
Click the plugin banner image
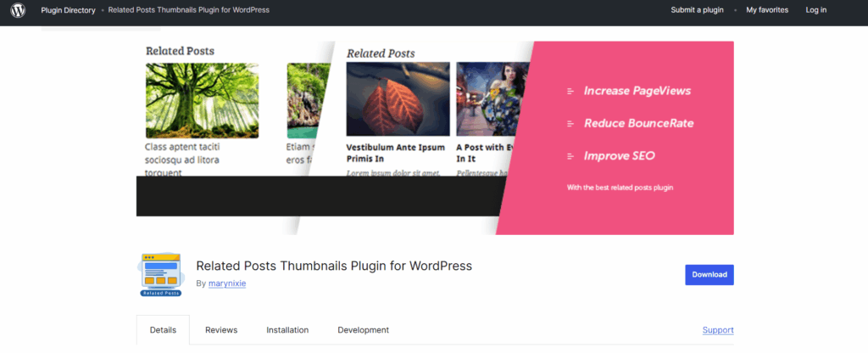[x=435, y=138]
